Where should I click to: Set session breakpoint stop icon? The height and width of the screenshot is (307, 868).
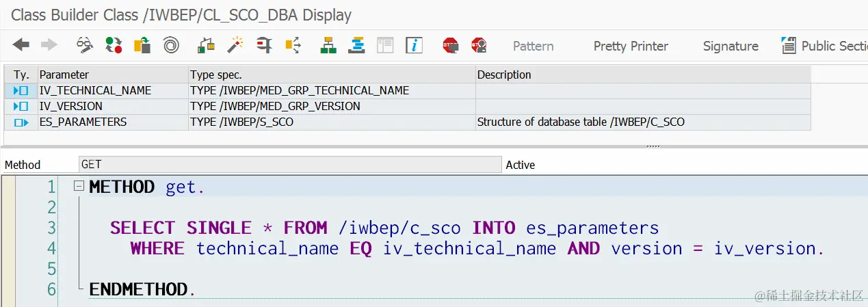tap(450, 45)
